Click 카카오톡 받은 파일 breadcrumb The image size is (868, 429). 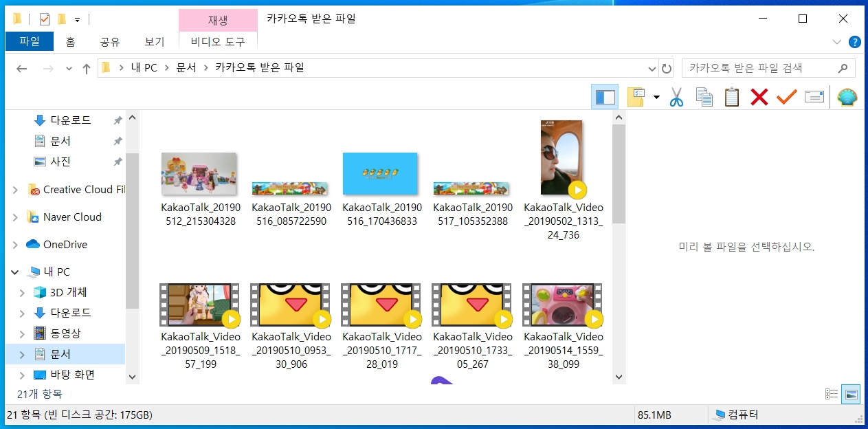[x=259, y=68]
